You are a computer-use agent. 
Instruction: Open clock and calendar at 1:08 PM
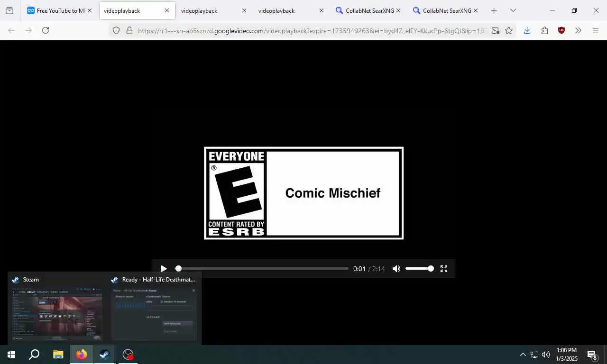[567, 355]
